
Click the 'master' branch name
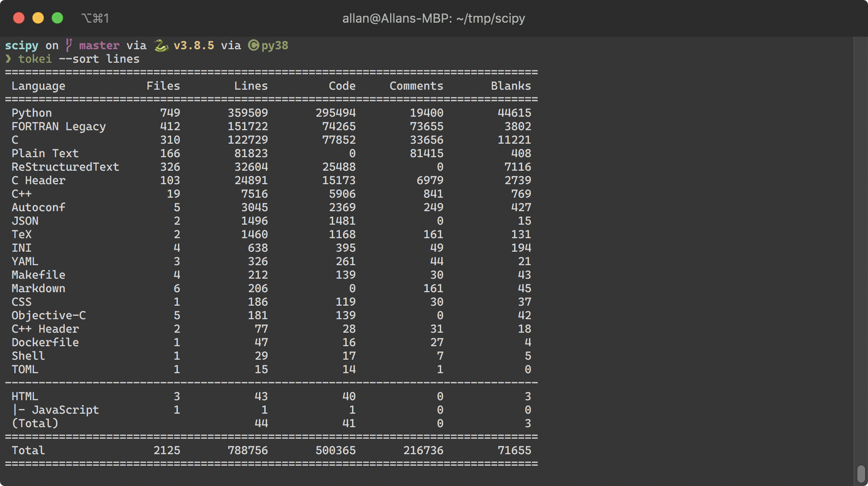click(x=99, y=45)
